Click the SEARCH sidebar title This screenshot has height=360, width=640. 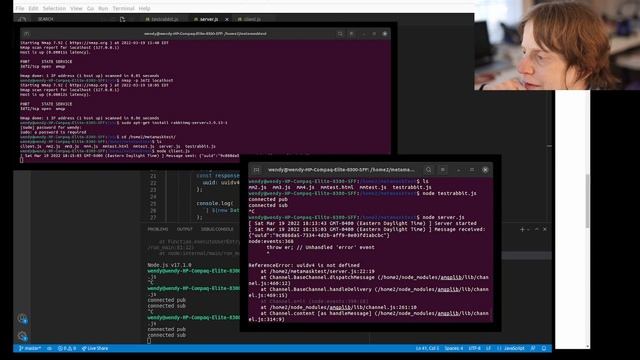(45, 19)
